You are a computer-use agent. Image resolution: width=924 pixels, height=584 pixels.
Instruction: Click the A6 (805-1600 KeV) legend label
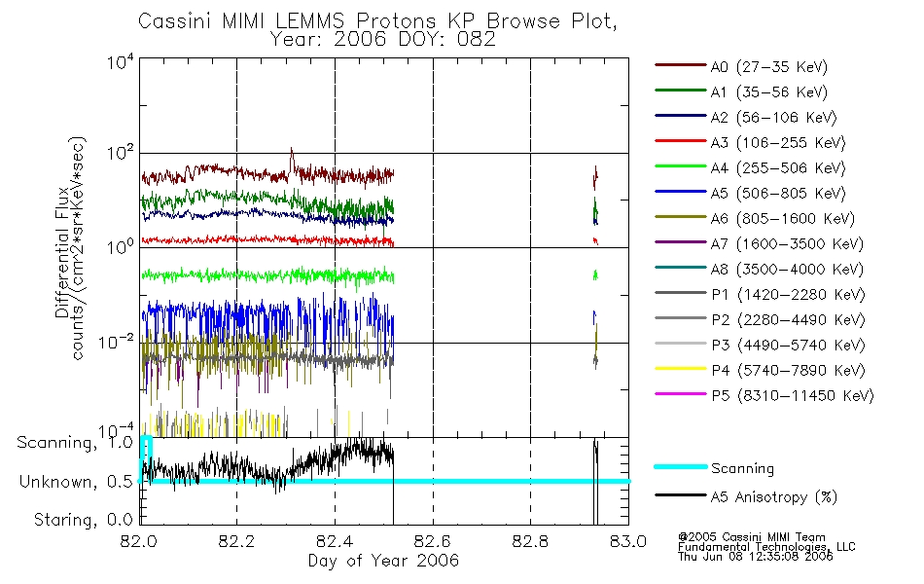point(783,219)
